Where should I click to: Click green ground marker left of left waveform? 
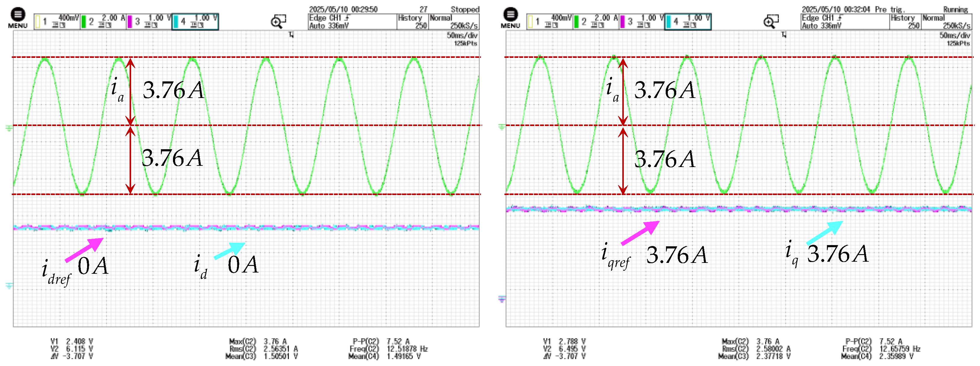click(9, 129)
